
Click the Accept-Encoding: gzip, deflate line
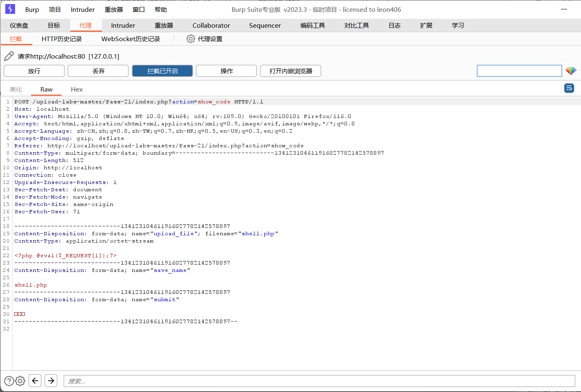pyautogui.click(x=69, y=138)
